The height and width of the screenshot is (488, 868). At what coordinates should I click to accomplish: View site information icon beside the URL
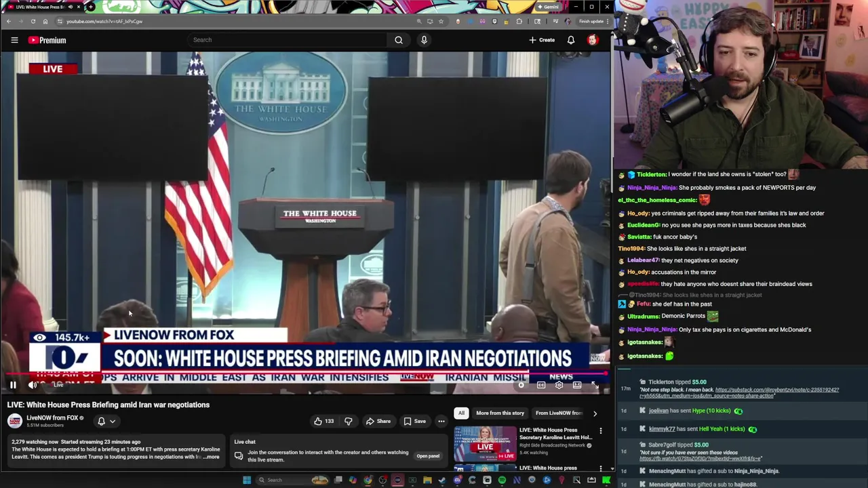[60, 21]
